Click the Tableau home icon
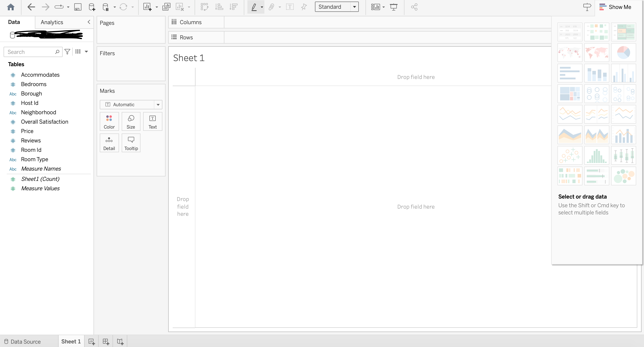The width and height of the screenshot is (644, 347). [x=11, y=7]
